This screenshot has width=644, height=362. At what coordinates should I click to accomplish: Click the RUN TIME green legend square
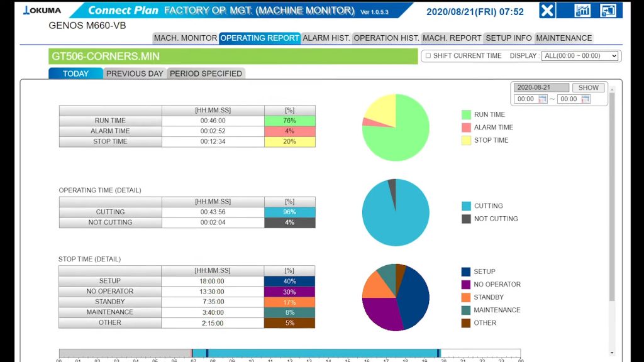[466, 115]
